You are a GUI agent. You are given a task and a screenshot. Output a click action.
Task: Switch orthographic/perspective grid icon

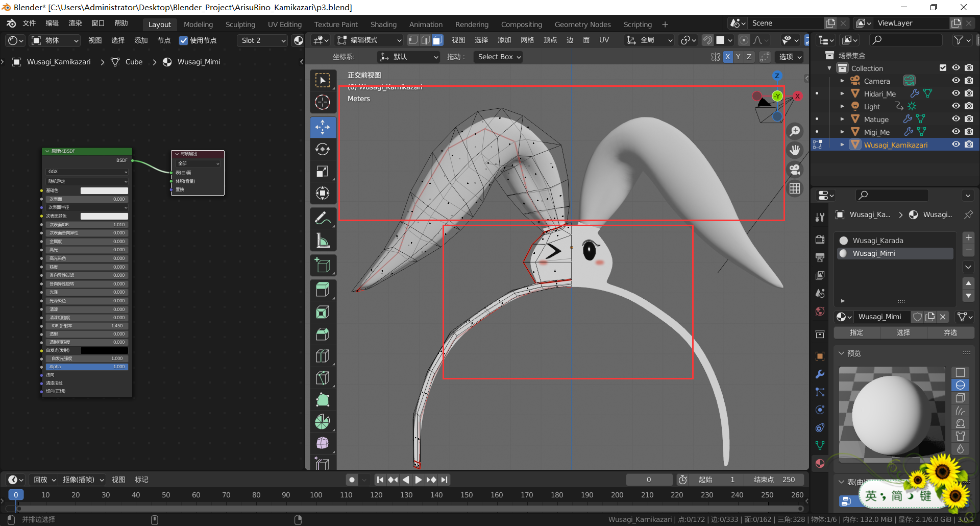(795, 188)
